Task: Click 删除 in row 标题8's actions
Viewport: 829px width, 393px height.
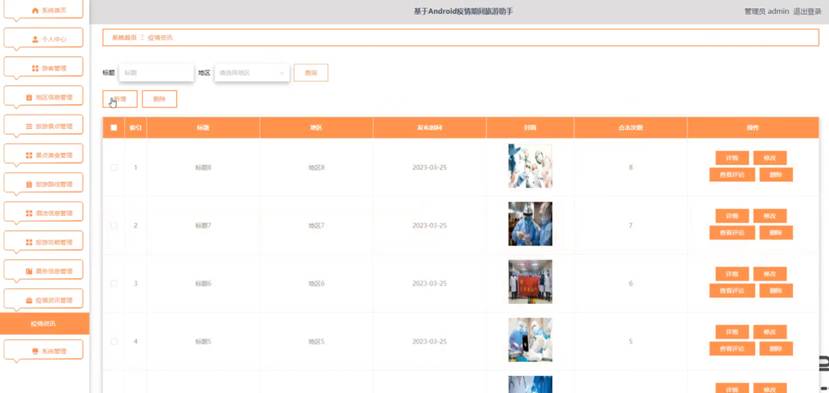Action: click(x=776, y=175)
